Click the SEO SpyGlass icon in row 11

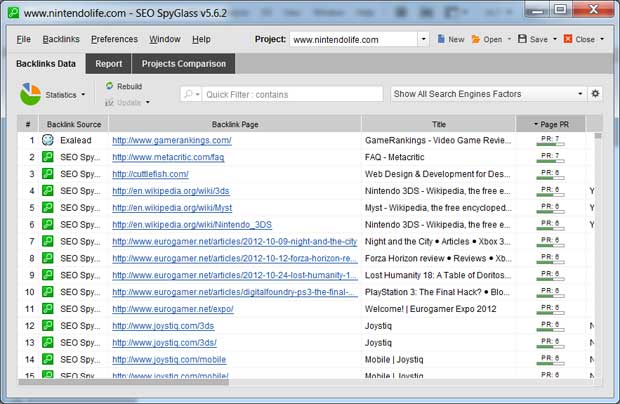click(48, 309)
